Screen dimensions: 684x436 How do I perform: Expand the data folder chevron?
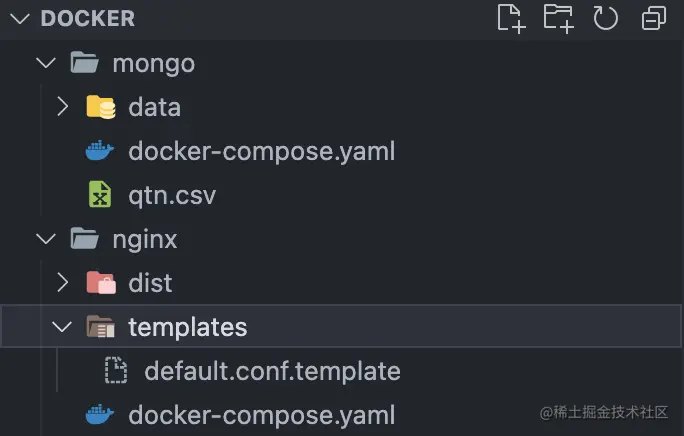pyautogui.click(x=63, y=107)
